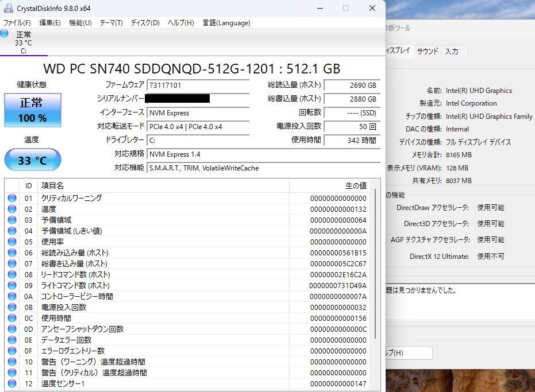The image size is (535, 392).
Task: Click the 表示メモリ (VRAM) value 128 MB
Action: pos(457,168)
